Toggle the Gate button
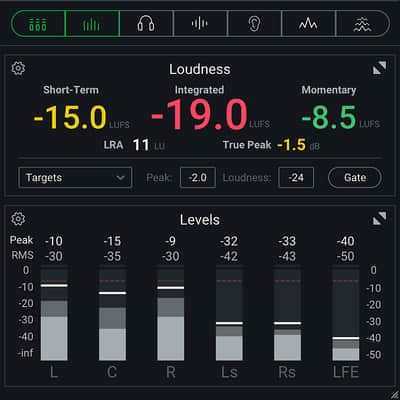400x400 pixels. [x=355, y=178]
